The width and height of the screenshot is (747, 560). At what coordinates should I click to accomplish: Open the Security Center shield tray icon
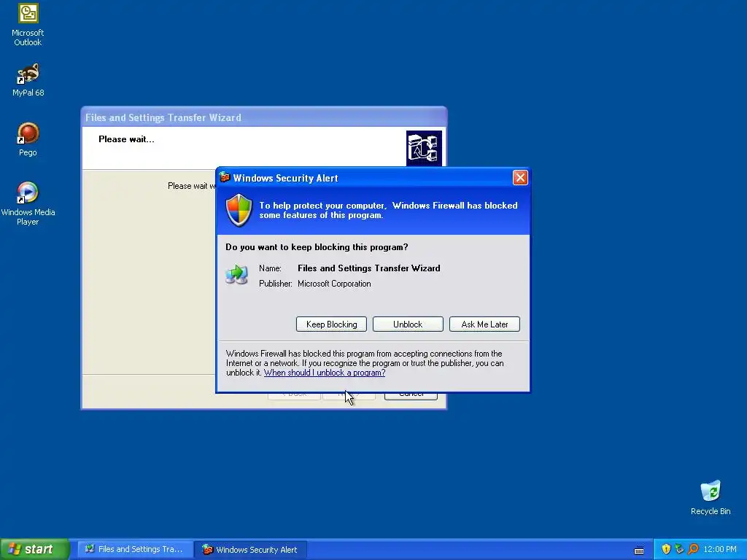click(666, 549)
